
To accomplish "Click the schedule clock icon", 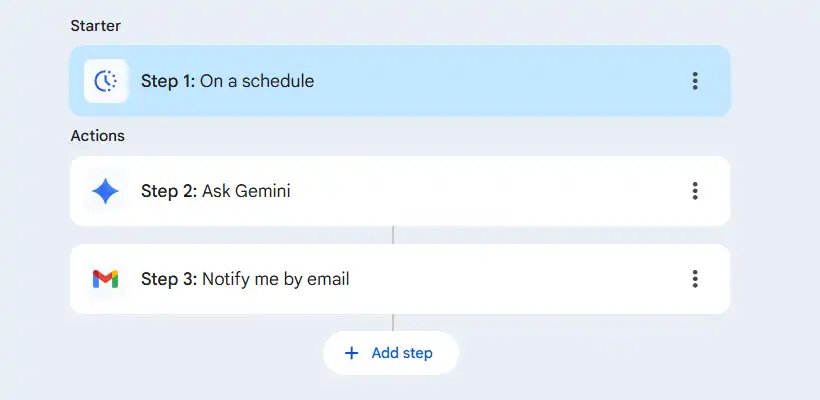I will coord(105,81).
